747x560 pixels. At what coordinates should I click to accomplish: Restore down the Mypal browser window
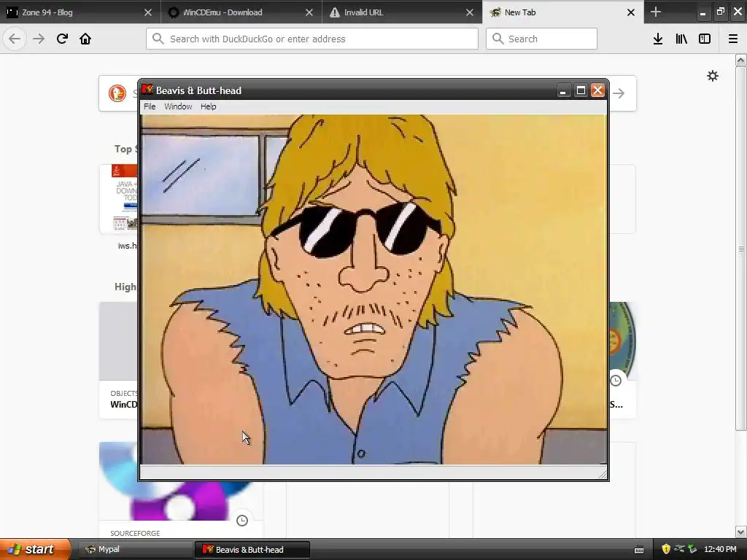(720, 12)
